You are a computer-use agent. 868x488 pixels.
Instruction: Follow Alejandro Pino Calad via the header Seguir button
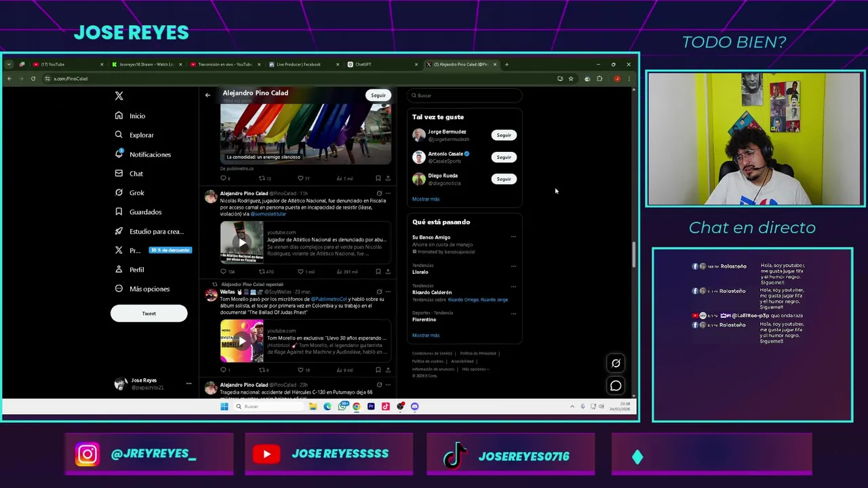coord(378,95)
